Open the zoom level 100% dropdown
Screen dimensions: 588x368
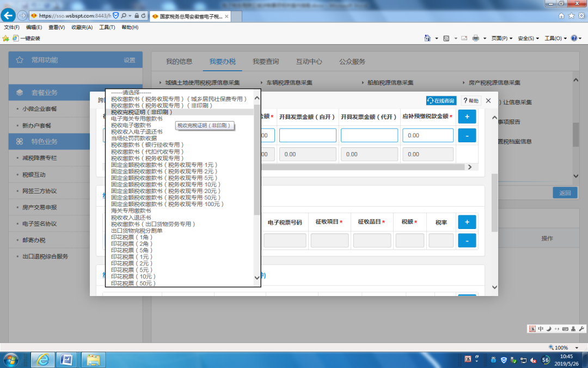click(577, 348)
